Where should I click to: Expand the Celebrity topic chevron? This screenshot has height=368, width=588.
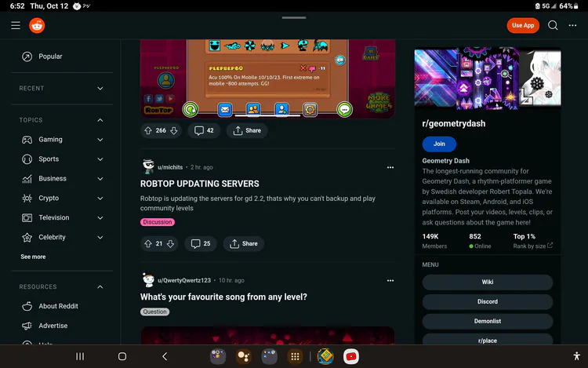click(x=100, y=237)
